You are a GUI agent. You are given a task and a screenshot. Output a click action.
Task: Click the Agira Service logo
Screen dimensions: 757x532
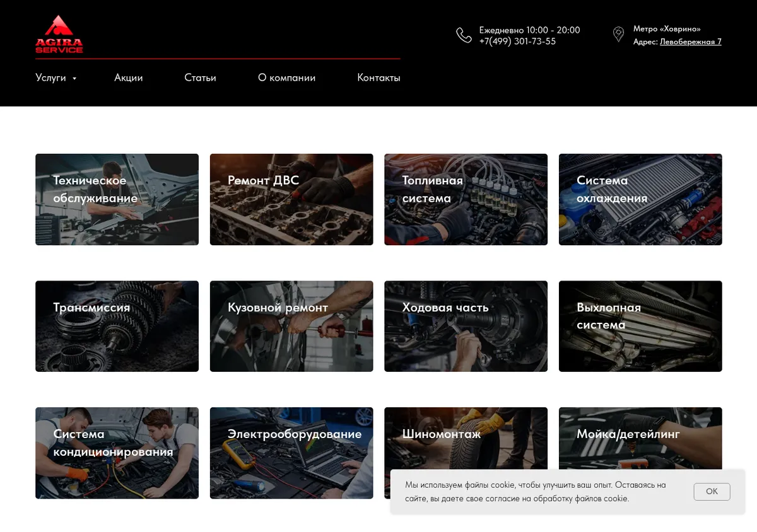(x=59, y=34)
